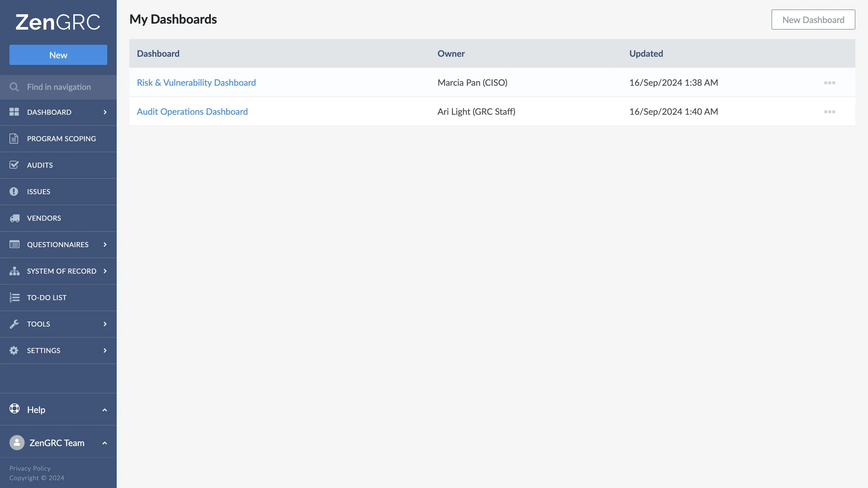Expand the SETTINGS chevron

(105, 351)
